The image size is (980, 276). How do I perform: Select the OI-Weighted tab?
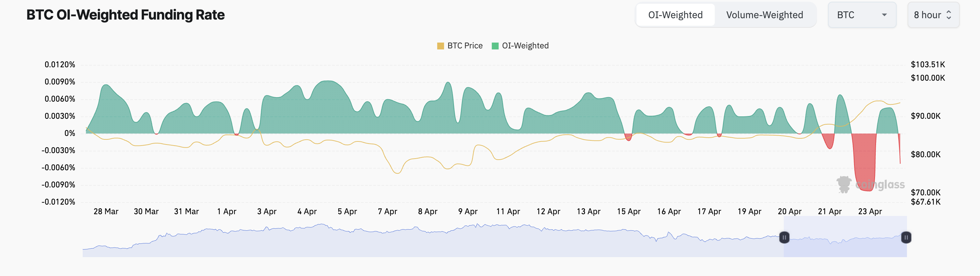point(675,15)
